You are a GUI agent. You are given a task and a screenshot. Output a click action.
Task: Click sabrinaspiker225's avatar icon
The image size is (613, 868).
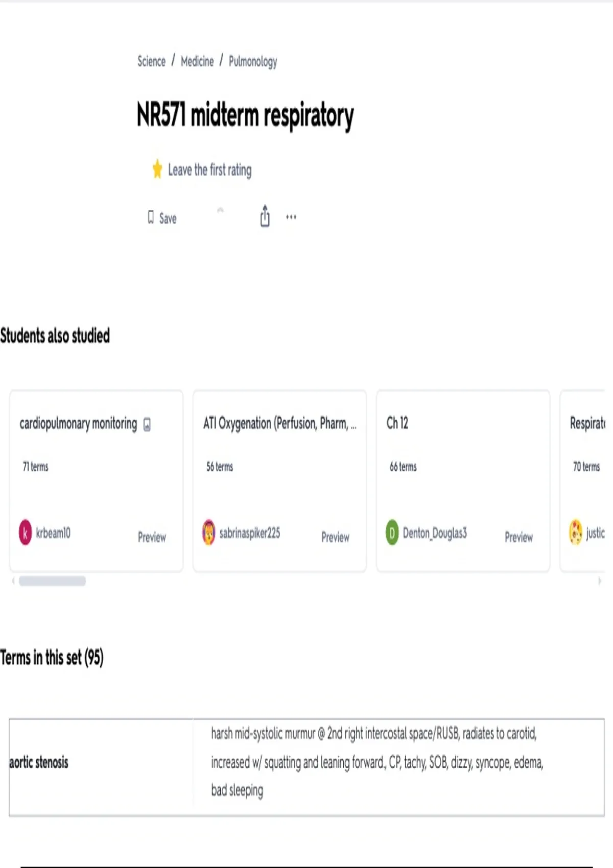[x=209, y=533]
